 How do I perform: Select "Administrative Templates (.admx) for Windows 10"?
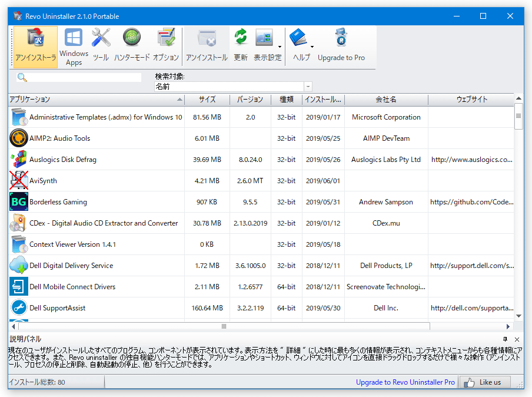(105, 117)
